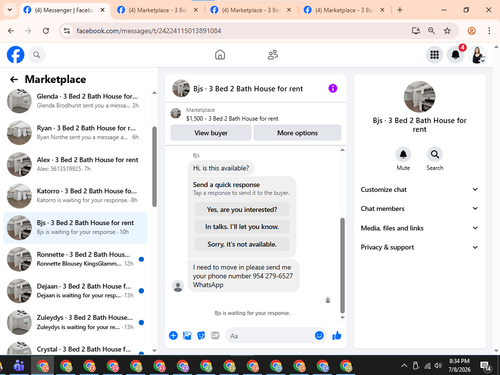The height and width of the screenshot is (375, 500).
Task: Choose a GIF in composer
Action: (x=215, y=335)
